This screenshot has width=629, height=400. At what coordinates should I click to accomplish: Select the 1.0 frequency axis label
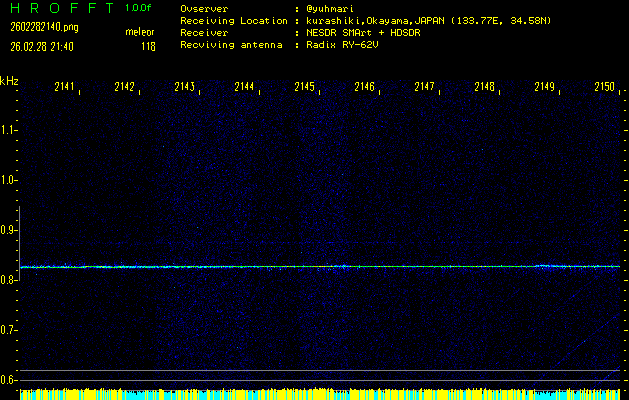point(9,180)
